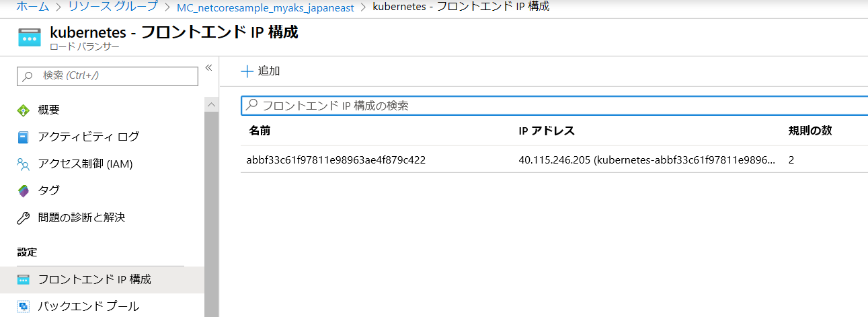Viewport: 868px width, 317px height.
Task: Click the plus icon beside 追加
Action: [x=247, y=71]
